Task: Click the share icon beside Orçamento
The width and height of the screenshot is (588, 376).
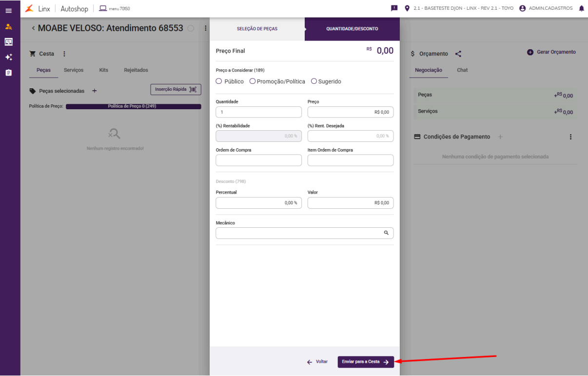Action: point(458,54)
